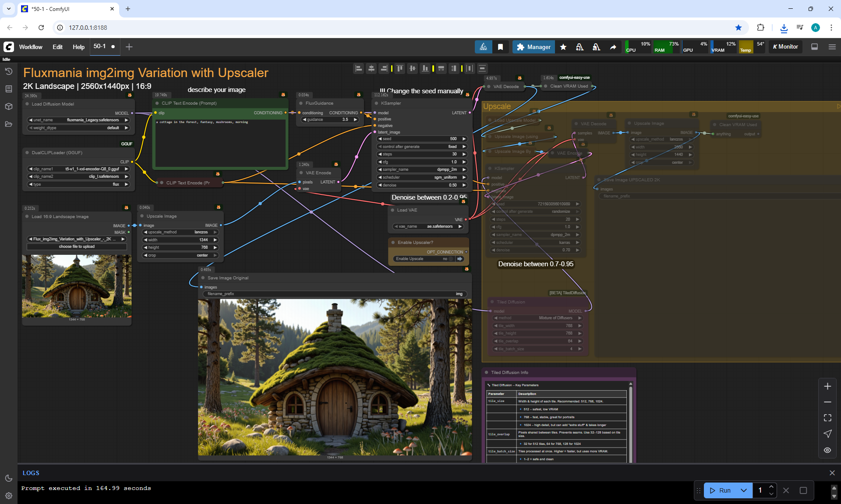
Task: Open the workflows folder sidebar icon
Action: (8, 124)
